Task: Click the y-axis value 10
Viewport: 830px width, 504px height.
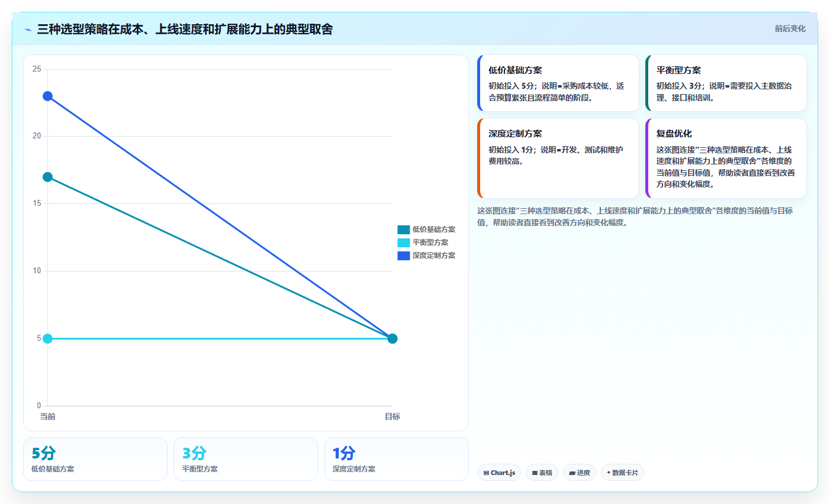Action: pos(37,271)
